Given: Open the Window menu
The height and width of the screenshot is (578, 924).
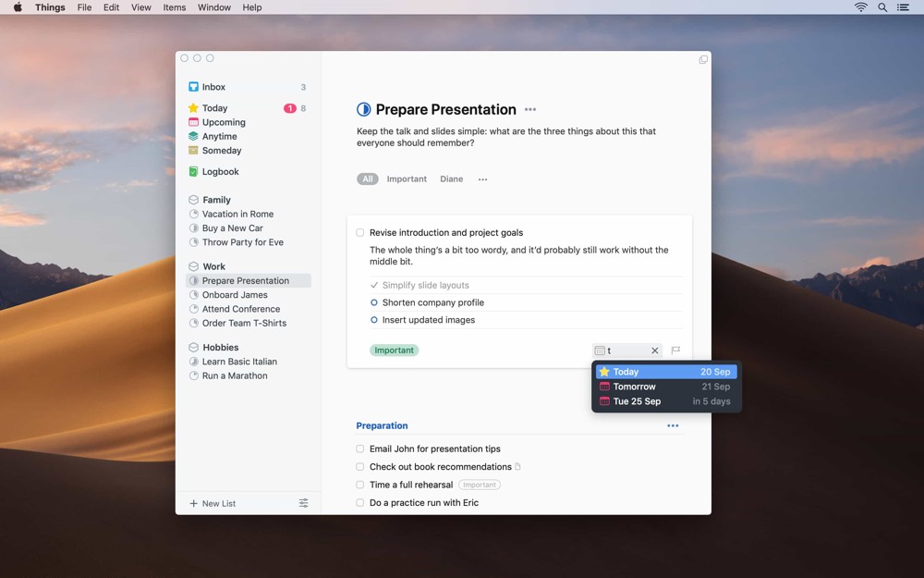Looking at the screenshot, I should coord(214,7).
